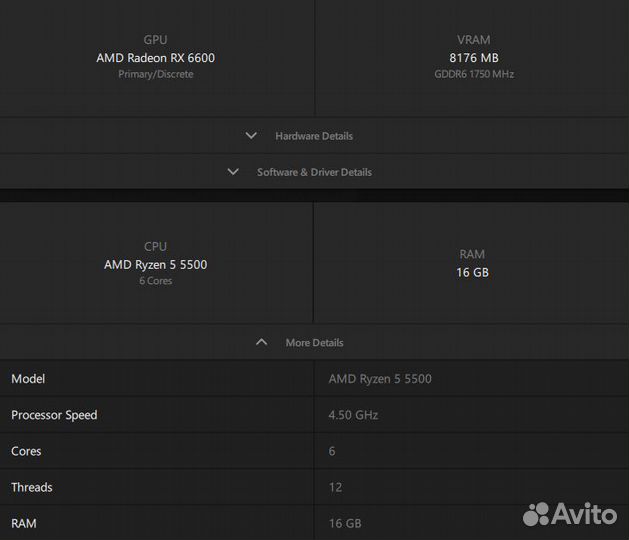This screenshot has height=540, width=629.
Task: Select the AMD Radeon RX 6600 GPU name
Action: tap(155, 58)
